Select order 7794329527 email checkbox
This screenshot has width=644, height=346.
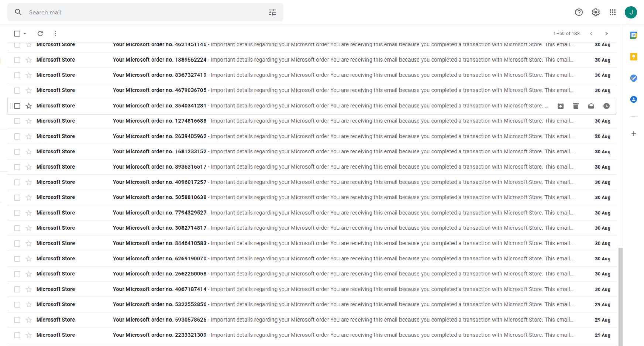[x=17, y=213]
